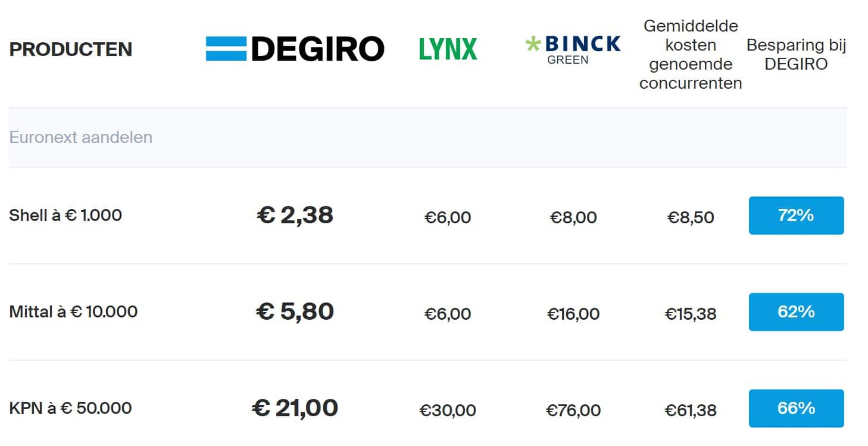868x446 pixels.
Task: Click the Binck Green logo
Action: click(573, 49)
